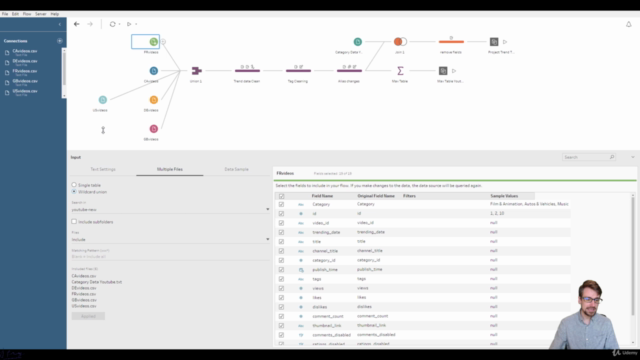Select the USvideos input step node
The height and width of the screenshot is (360, 640).
pos(103,100)
